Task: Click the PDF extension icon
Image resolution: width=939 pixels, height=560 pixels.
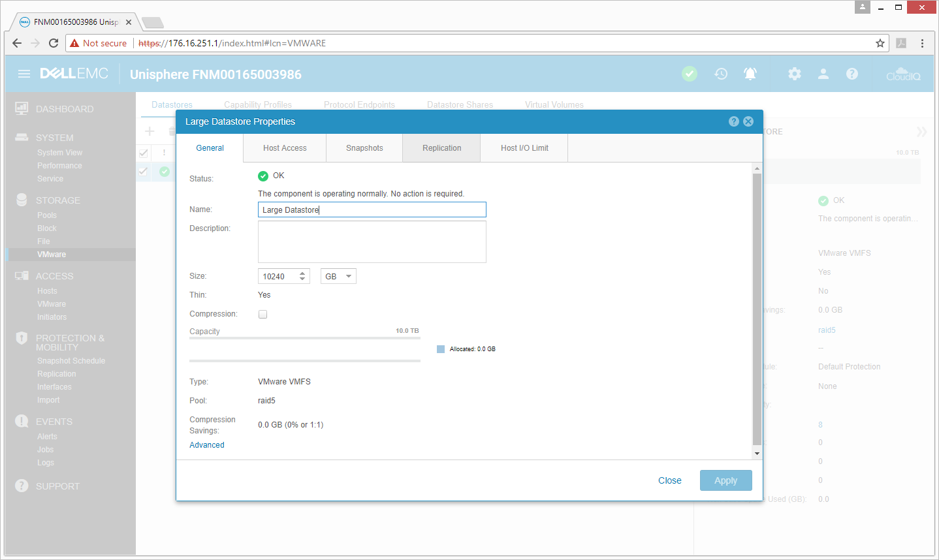Action: coord(901,43)
